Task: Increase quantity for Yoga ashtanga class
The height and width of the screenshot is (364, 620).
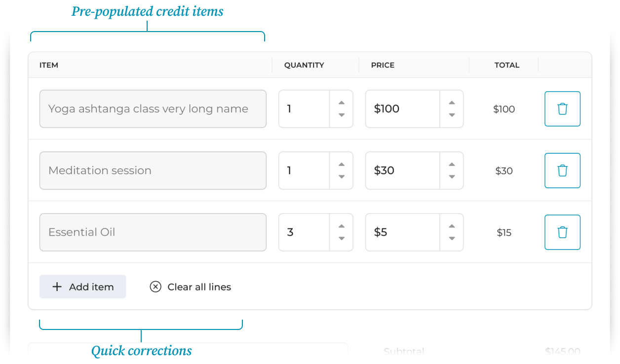Action: click(x=342, y=103)
